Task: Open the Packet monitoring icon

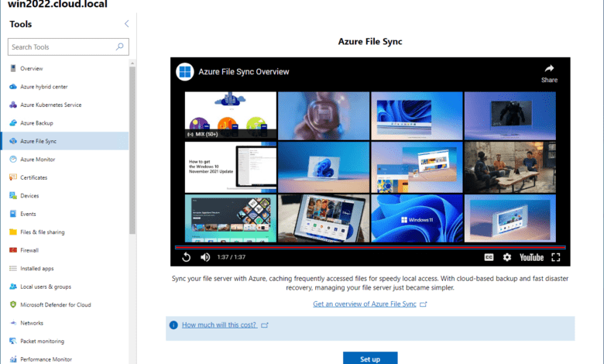Action: coord(13,341)
